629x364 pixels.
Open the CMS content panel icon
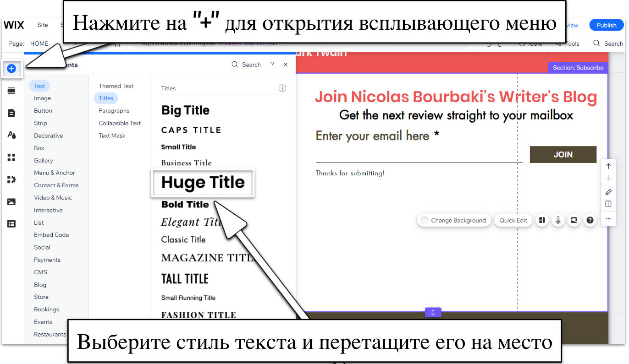click(11, 223)
